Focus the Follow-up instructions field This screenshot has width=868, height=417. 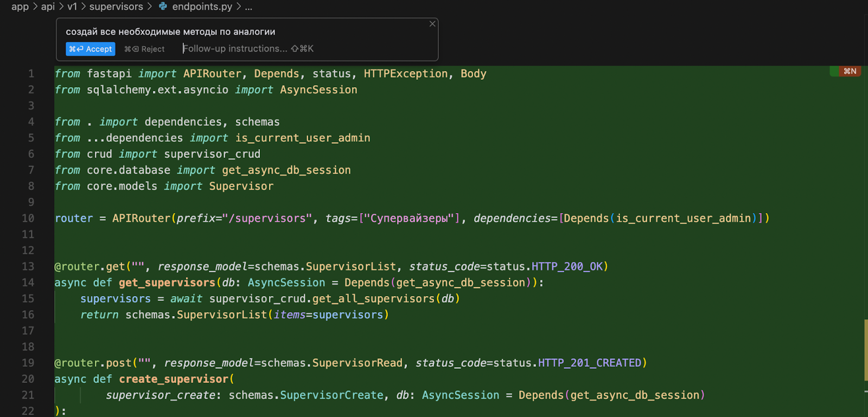point(244,49)
